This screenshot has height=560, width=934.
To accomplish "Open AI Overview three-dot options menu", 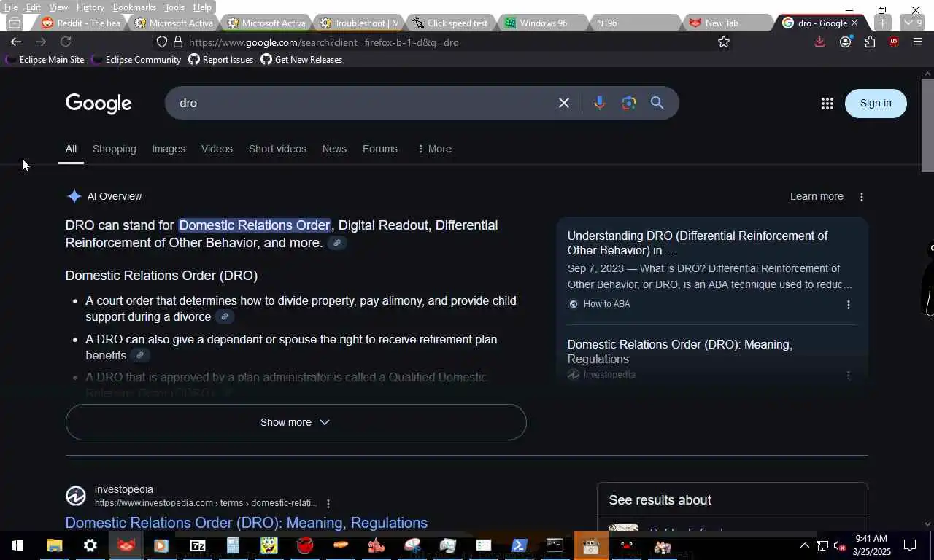I will (862, 197).
